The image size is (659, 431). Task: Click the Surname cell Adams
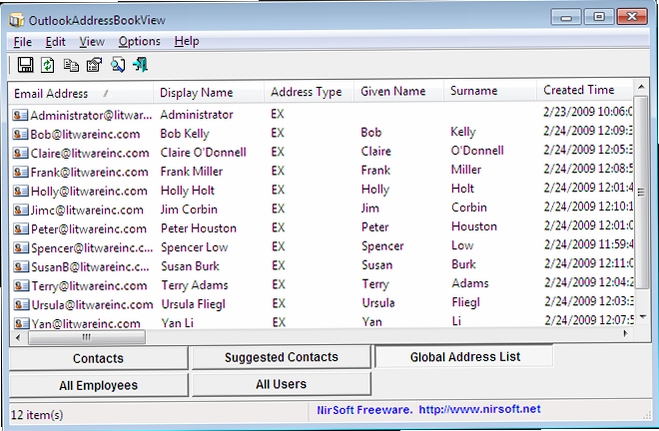pos(470,283)
